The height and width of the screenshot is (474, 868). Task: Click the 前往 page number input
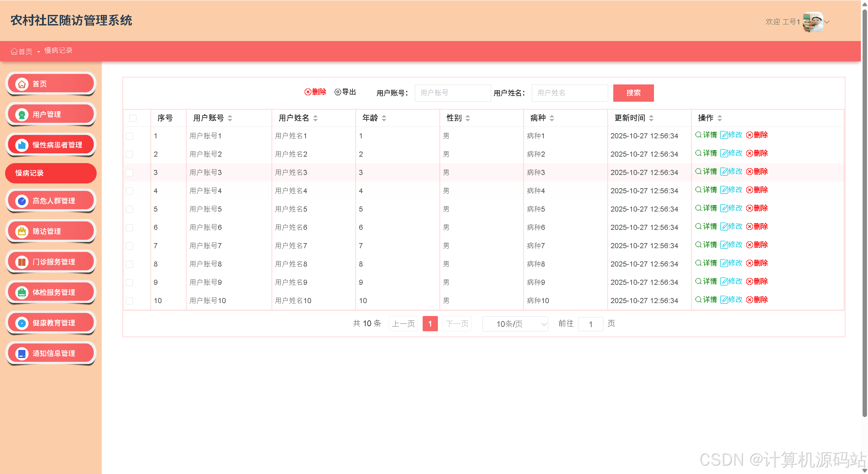(590, 324)
